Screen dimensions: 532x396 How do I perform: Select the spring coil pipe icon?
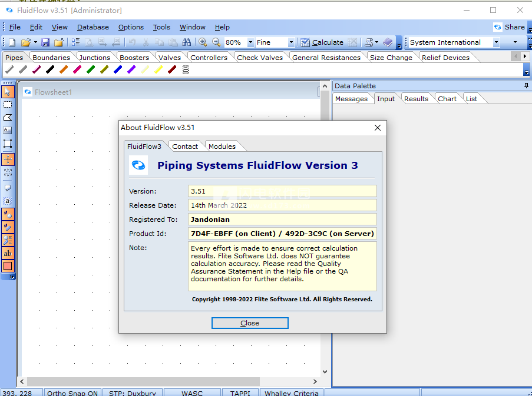(x=186, y=70)
